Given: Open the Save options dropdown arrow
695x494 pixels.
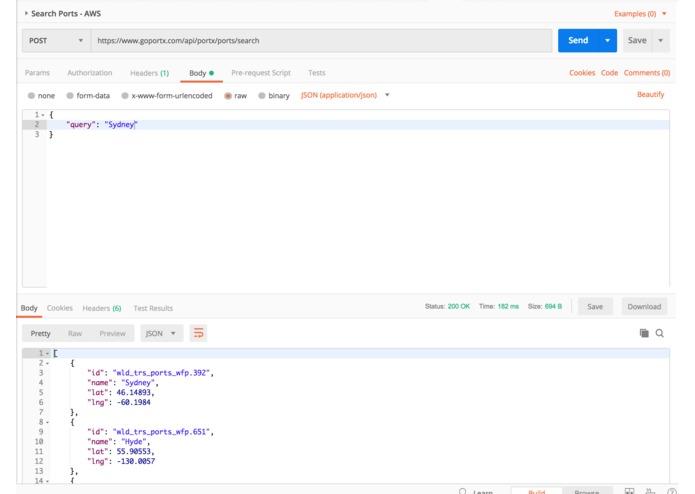Looking at the screenshot, I should 660,40.
